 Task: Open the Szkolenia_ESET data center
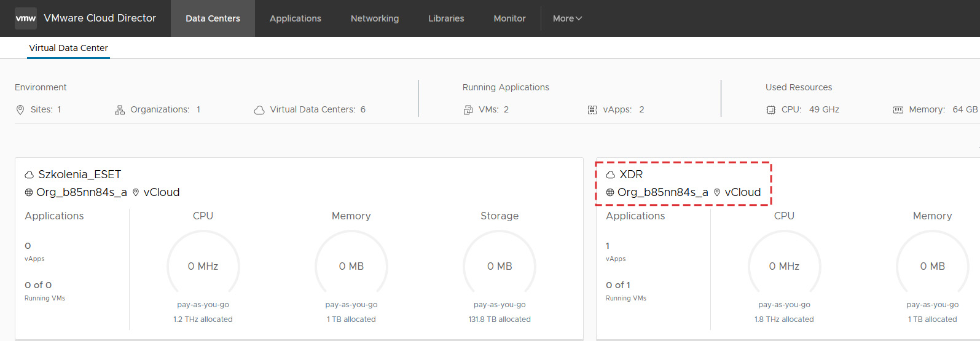79,174
